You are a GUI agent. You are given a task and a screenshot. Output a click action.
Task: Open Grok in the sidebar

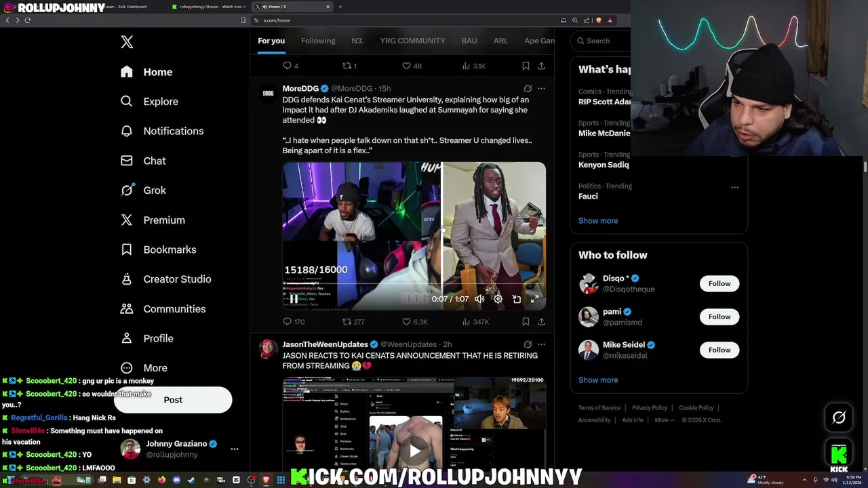pyautogui.click(x=144, y=190)
